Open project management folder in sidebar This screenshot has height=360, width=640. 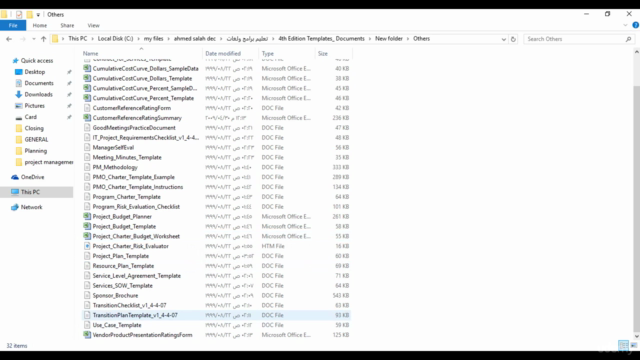49,162
